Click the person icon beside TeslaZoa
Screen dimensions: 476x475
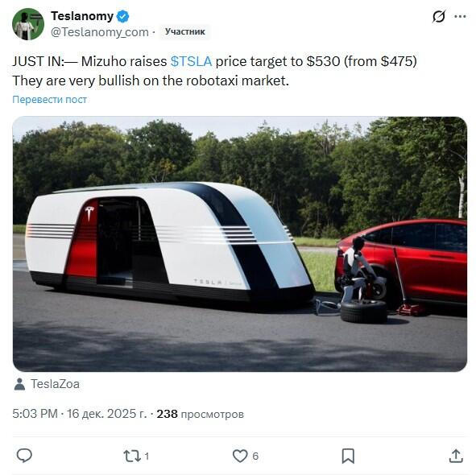coord(19,384)
